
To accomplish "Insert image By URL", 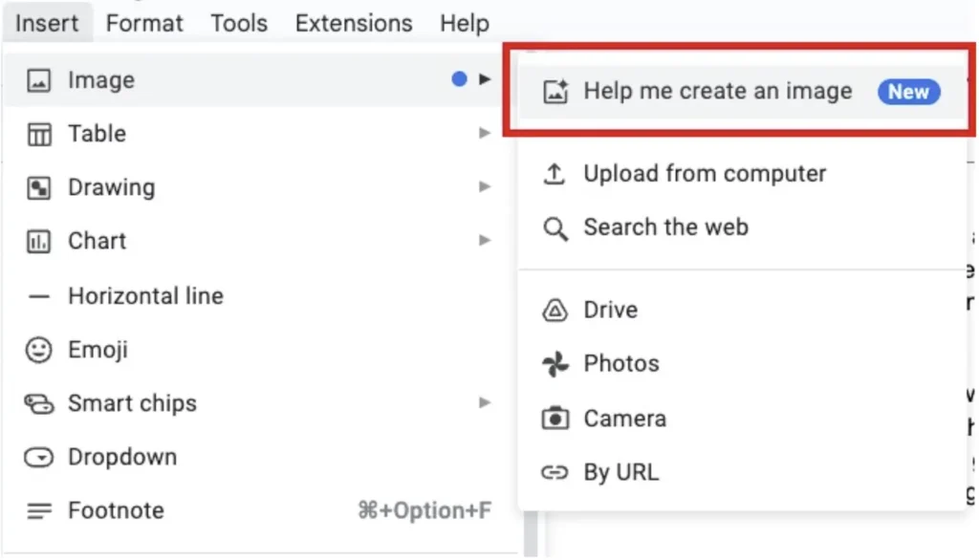I will point(620,472).
